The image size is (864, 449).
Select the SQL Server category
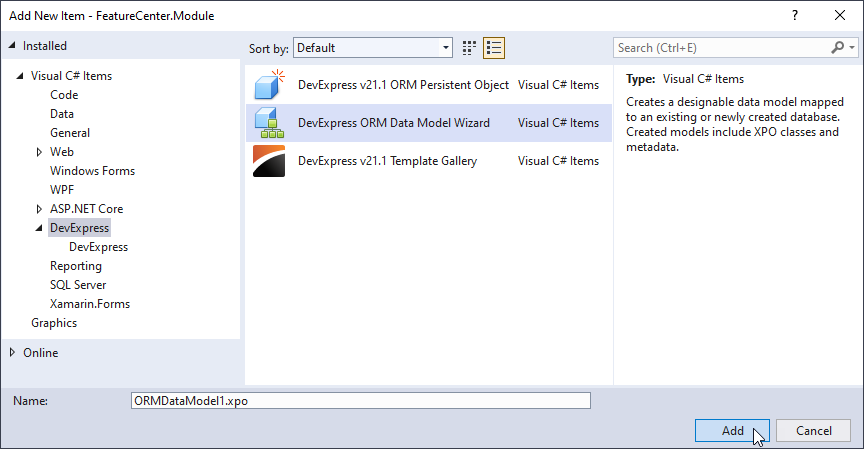(x=78, y=285)
